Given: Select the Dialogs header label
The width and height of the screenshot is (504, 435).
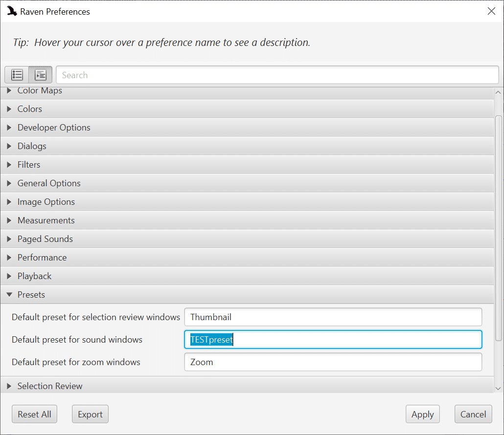Looking at the screenshot, I should [32, 147].
